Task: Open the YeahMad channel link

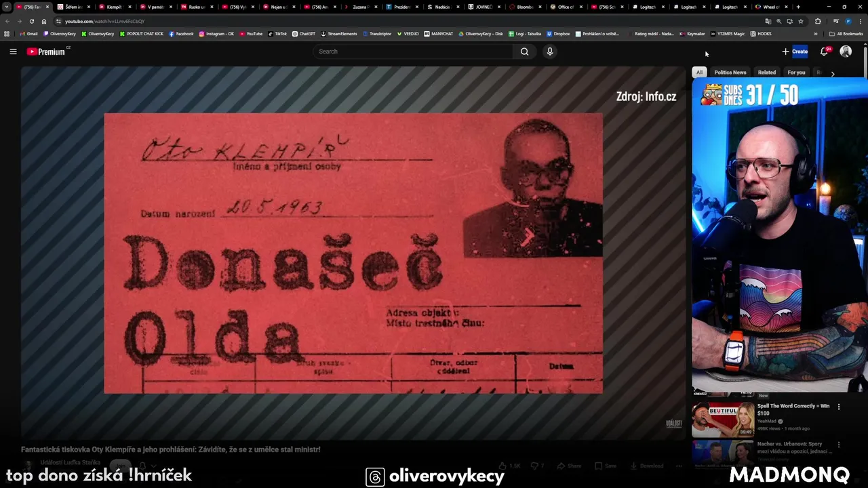Action: coord(767,421)
